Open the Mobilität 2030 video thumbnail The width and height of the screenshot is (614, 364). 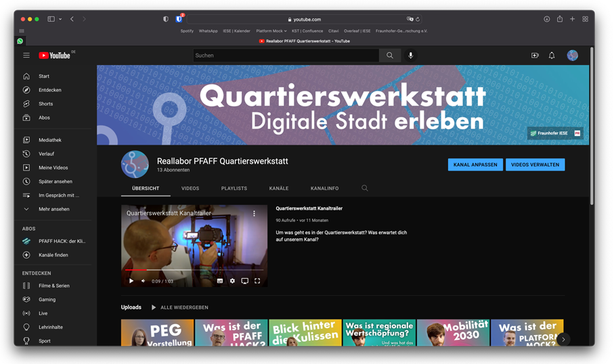point(454,333)
